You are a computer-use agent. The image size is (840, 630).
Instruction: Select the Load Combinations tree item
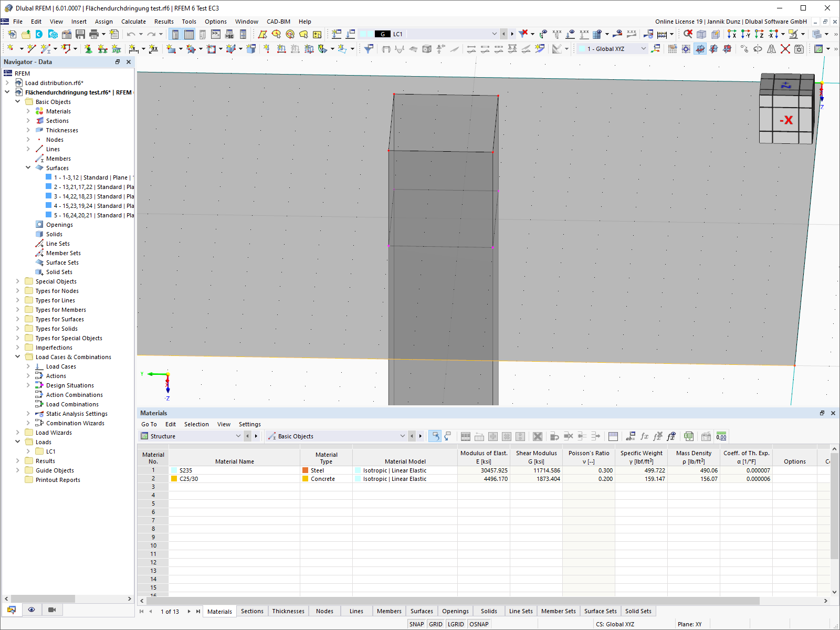point(72,404)
